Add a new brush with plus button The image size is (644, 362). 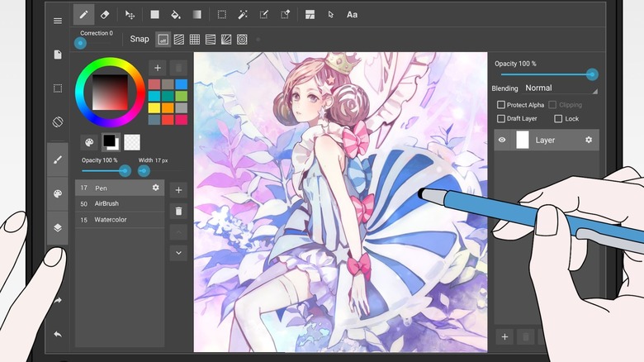click(x=179, y=189)
